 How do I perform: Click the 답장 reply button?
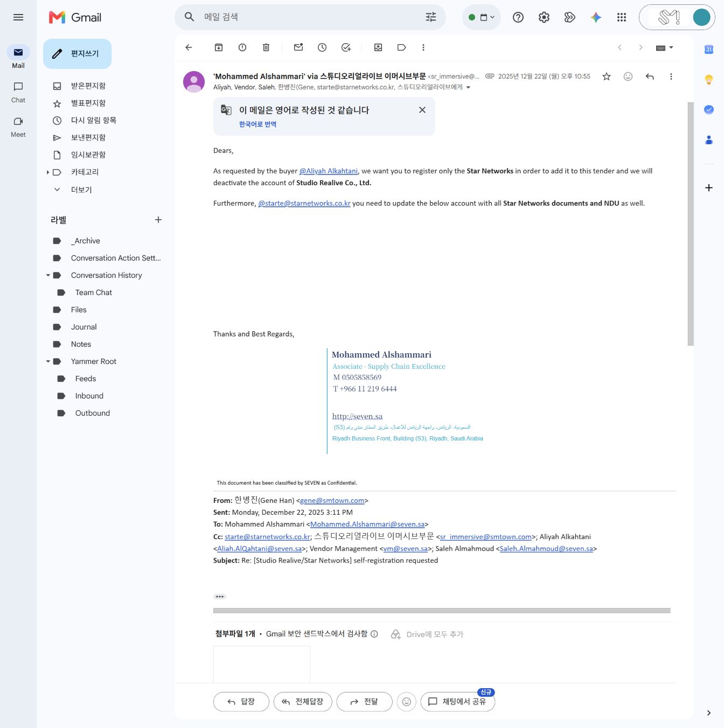point(241,702)
